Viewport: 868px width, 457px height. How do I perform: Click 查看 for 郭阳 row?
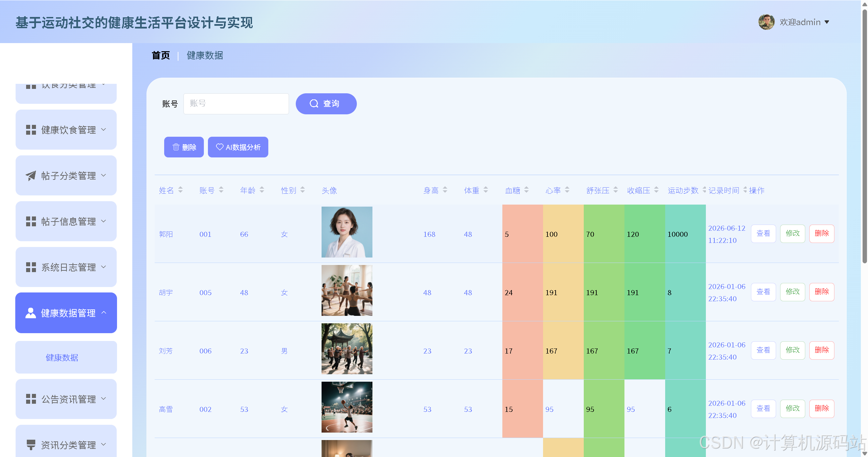[x=763, y=233]
